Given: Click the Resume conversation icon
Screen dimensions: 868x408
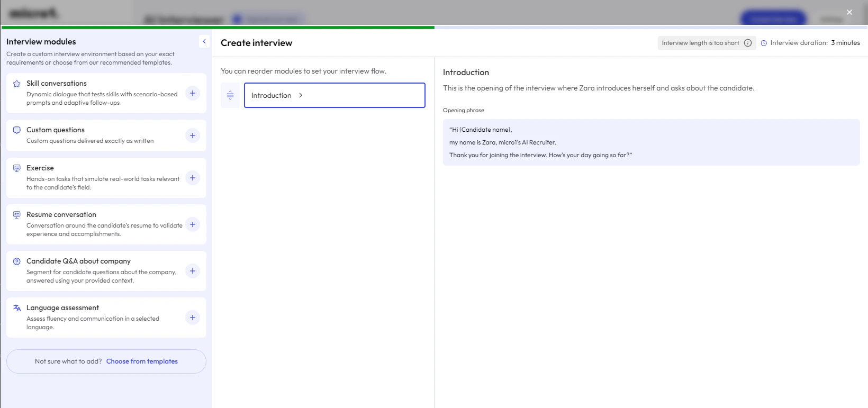Looking at the screenshot, I should (17, 215).
